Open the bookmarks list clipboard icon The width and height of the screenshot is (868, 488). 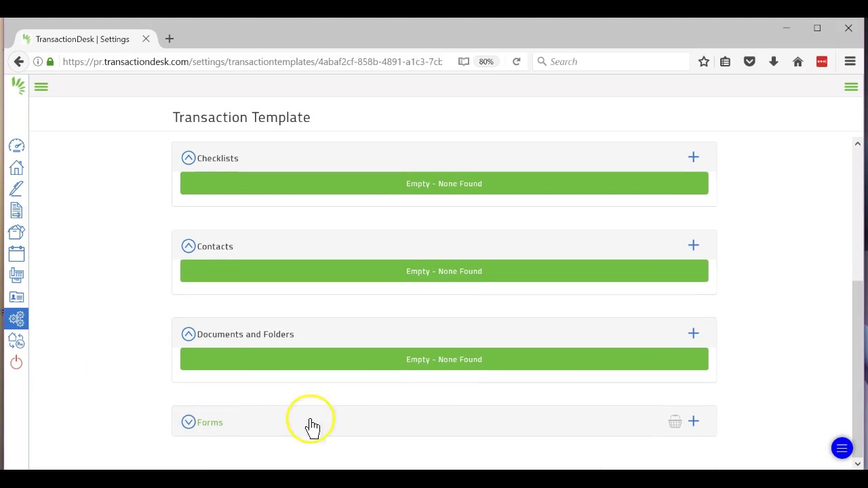(725, 62)
